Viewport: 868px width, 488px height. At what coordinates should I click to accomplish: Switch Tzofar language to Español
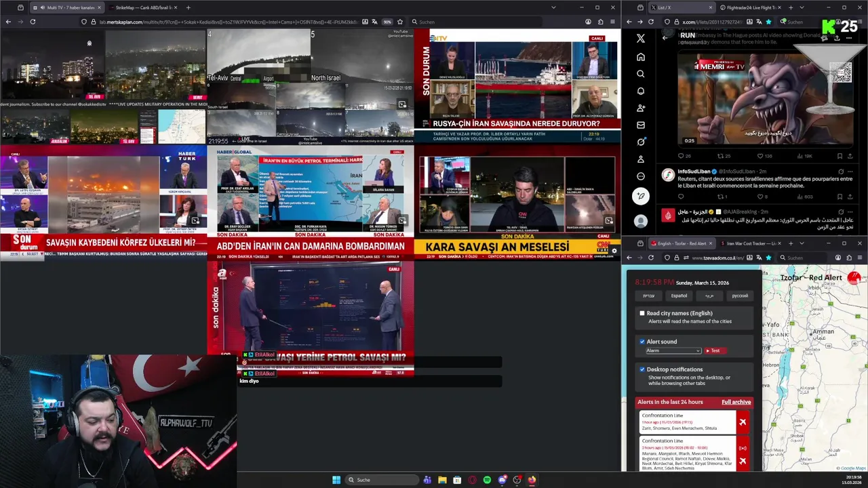[x=679, y=296]
